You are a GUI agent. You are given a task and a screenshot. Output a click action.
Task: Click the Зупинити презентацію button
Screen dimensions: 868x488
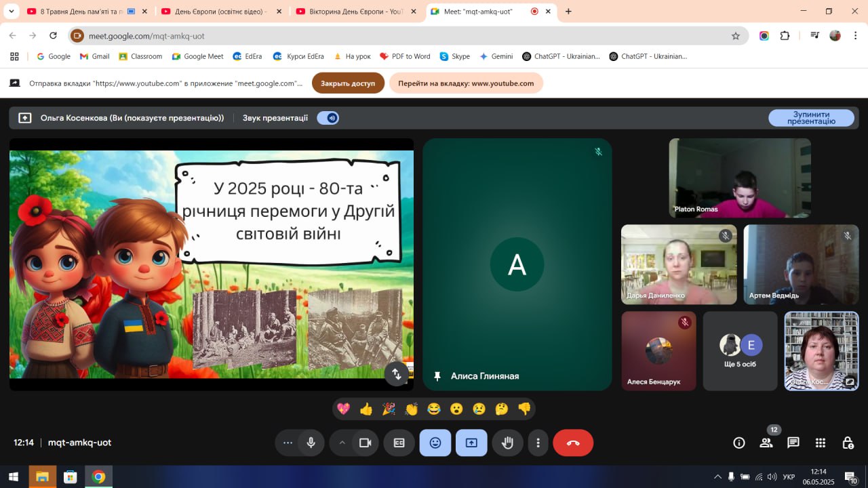tap(811, 118)
